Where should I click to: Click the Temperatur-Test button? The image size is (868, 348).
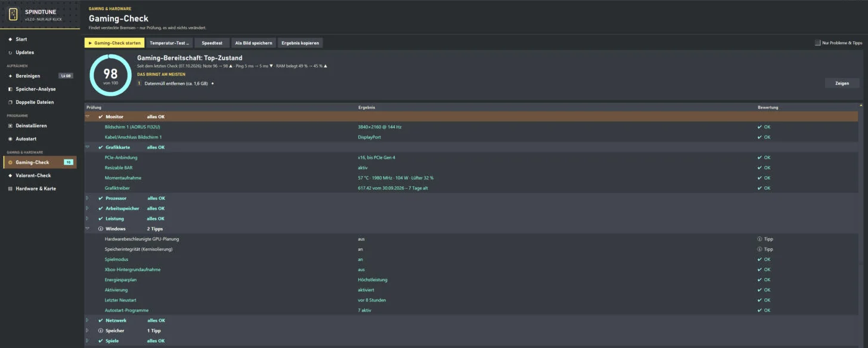169,43
